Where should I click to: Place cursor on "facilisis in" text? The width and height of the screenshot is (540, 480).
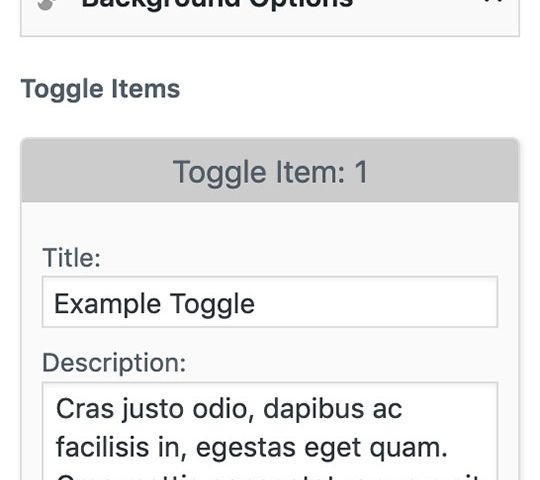point(121,447)
